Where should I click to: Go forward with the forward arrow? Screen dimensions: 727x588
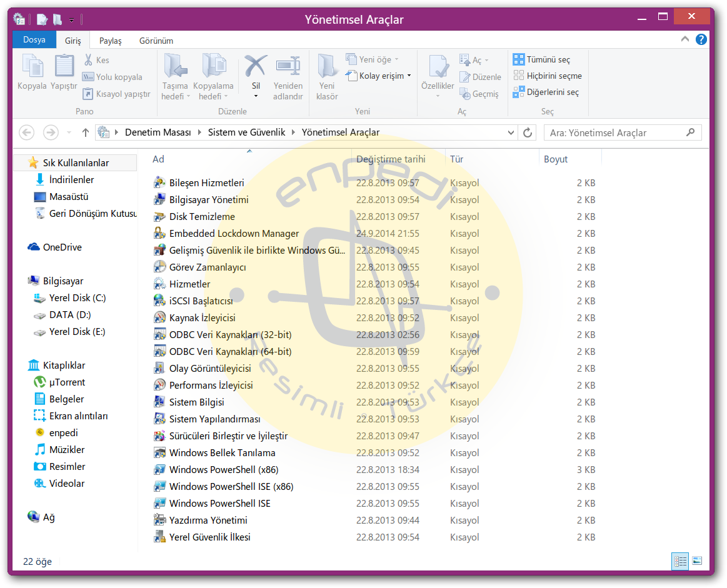(x=51, y=133)
